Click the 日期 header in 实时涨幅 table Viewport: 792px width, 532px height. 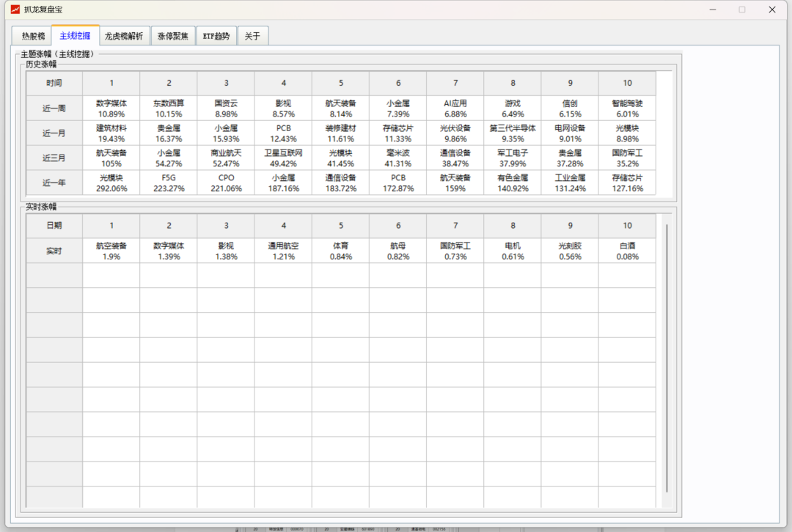point(54,226)
